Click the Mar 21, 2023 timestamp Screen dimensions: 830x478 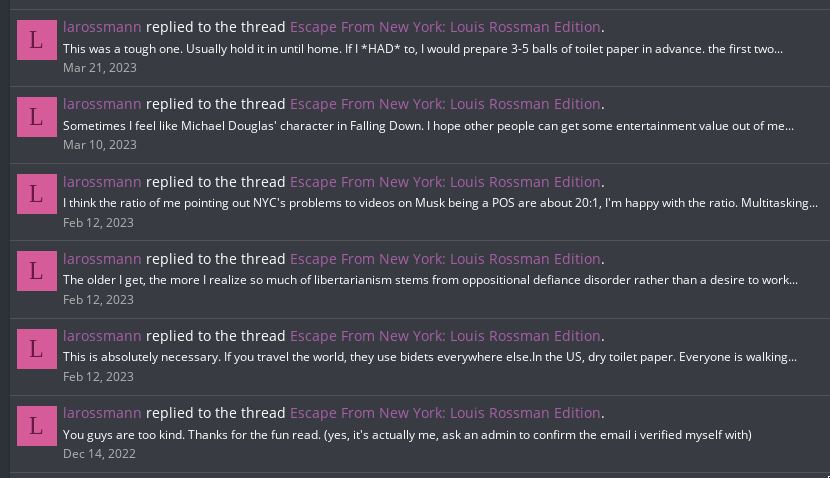99,68
